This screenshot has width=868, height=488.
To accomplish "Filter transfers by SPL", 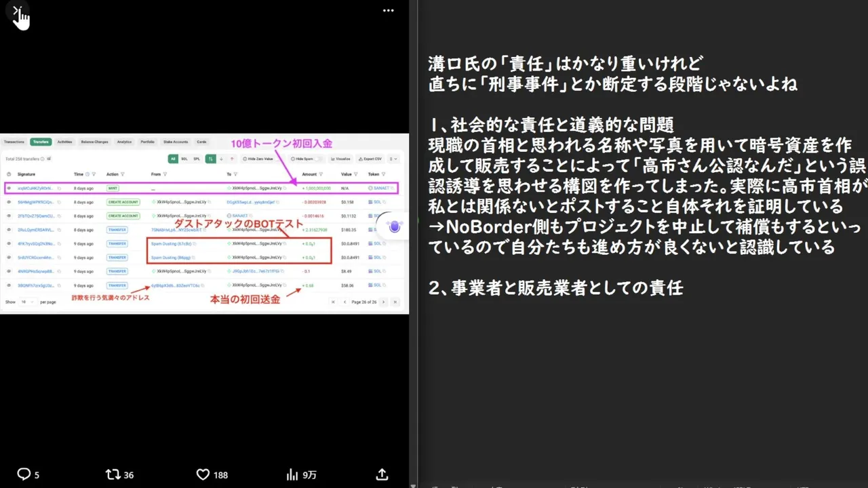I will (197, 159).
